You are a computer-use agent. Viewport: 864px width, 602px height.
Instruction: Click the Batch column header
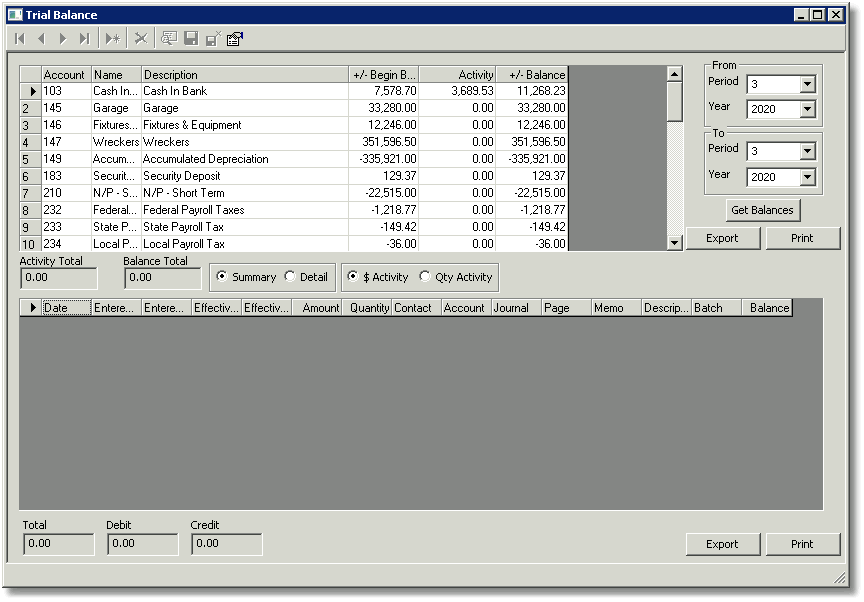pos(716,308)
